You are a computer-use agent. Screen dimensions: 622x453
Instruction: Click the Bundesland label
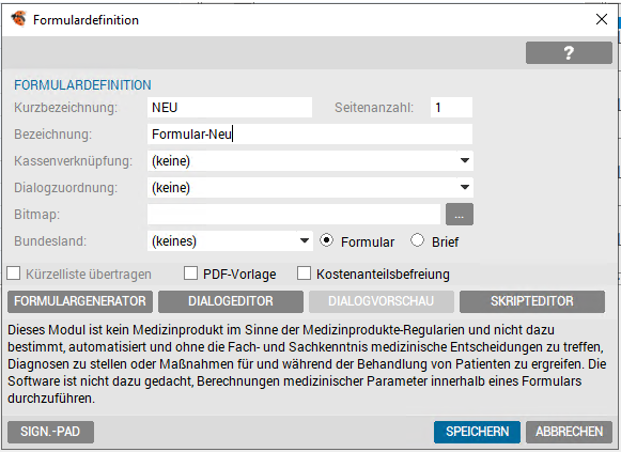coord(50,241)
